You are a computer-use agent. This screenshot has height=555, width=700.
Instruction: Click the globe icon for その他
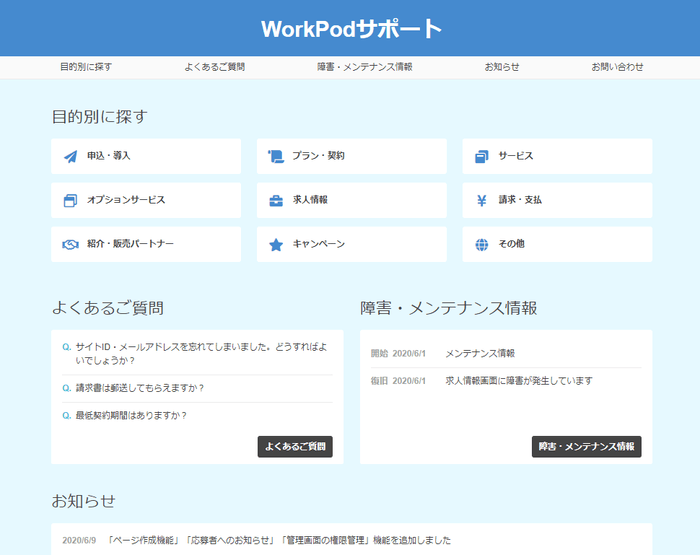pos(482,244)
